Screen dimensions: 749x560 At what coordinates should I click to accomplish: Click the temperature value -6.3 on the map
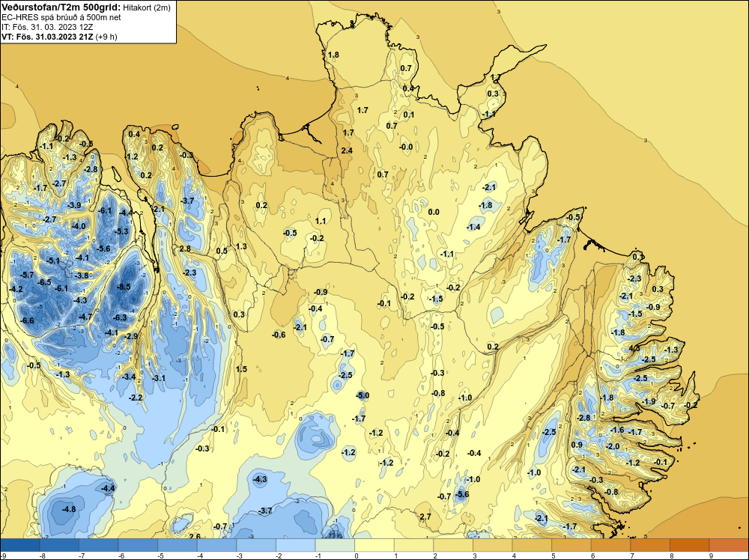[120, 317]
